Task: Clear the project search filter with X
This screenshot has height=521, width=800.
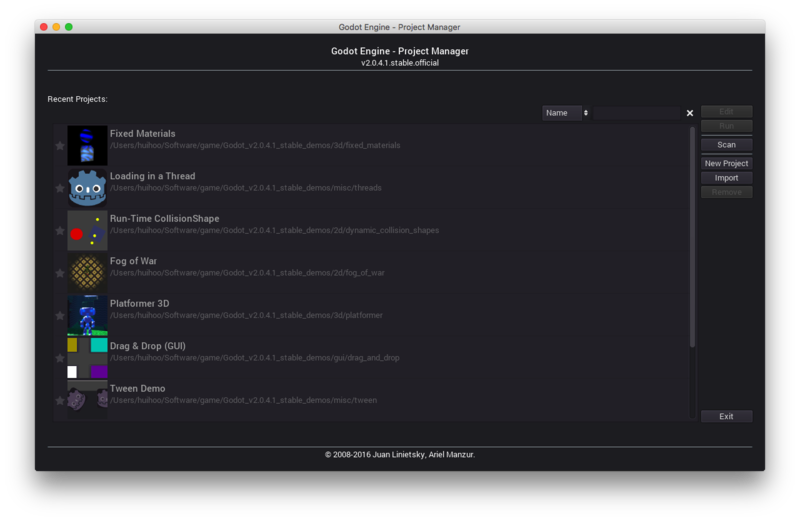Action: coord(690,113)
